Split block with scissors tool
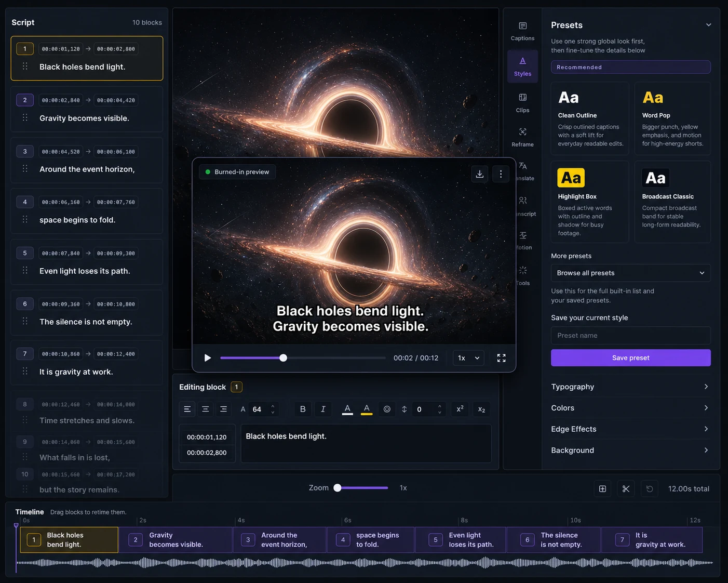This screenshot has height=583, width=728. [x=626, y=489]
